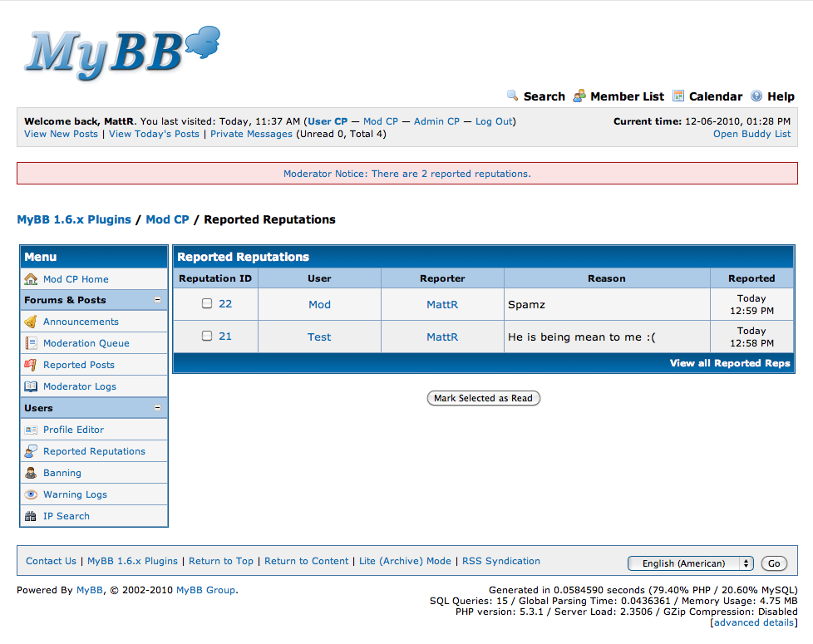Screen dimensions: 813x644
Task: Click the Calendar icon in top navigation
Action: point(678,96)
